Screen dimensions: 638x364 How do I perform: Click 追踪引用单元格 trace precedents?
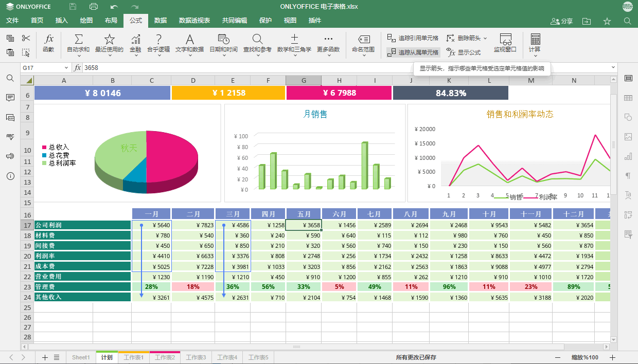413,38
